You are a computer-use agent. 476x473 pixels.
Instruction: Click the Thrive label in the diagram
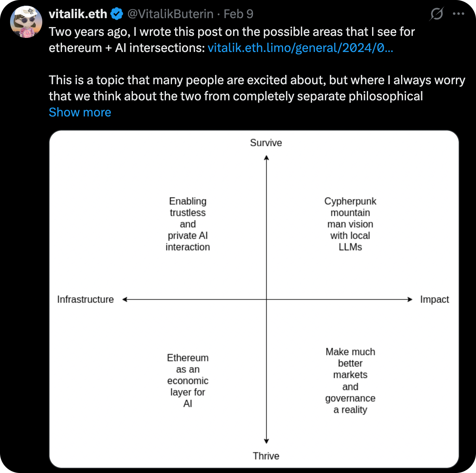pyautogui.click(x=266, y=456)
